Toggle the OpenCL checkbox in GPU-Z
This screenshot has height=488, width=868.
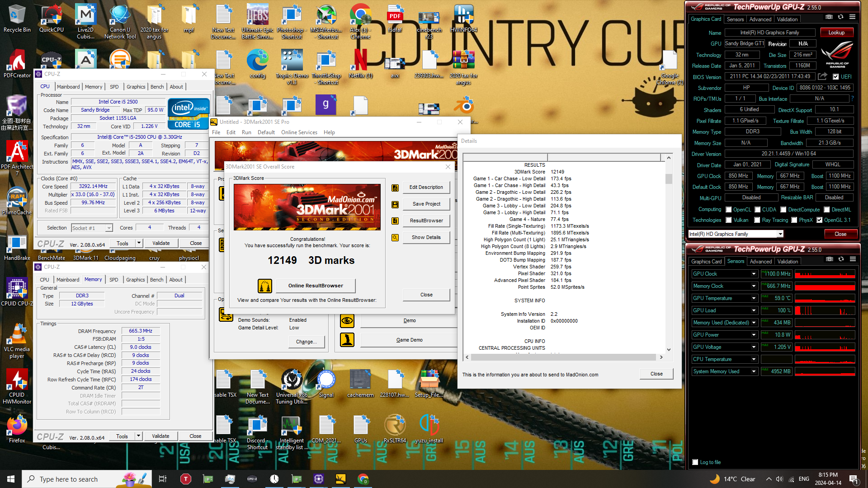(728, 210)
